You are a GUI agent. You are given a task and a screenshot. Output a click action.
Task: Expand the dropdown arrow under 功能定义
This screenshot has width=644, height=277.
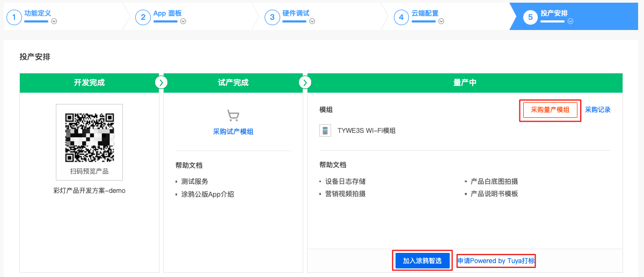[54, 21]
